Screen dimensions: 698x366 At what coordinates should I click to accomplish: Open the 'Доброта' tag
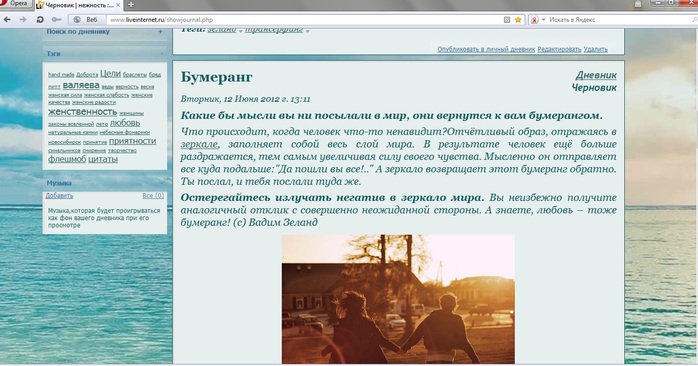pos(87,75)
